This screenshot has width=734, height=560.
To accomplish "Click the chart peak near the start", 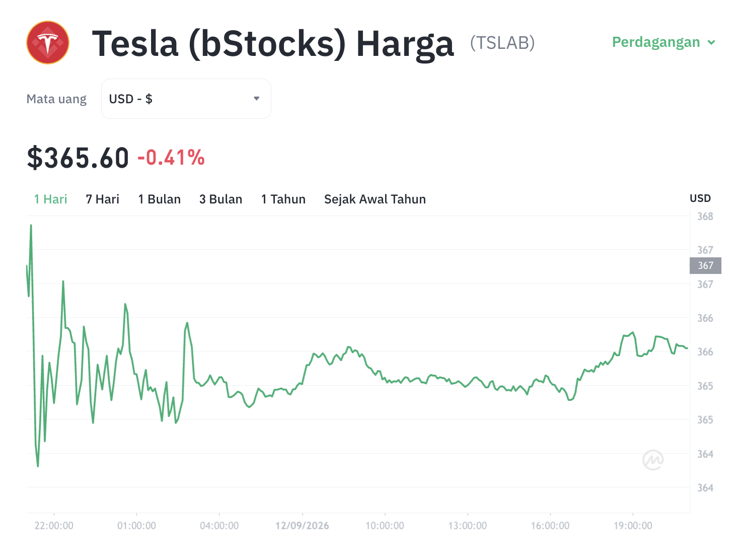I will tap(31, 226).
